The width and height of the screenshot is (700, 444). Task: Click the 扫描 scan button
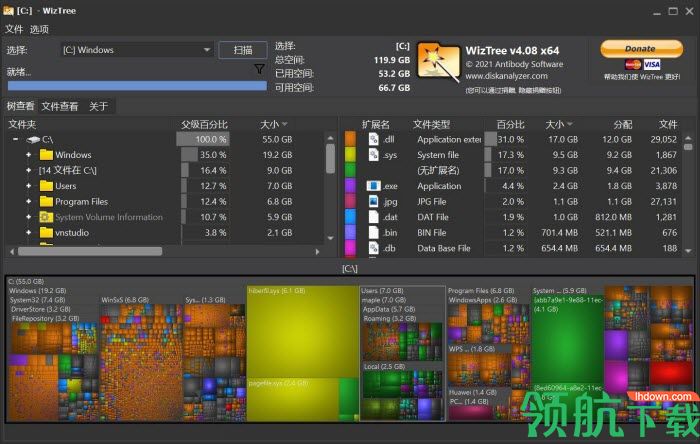tap(243, 50)
